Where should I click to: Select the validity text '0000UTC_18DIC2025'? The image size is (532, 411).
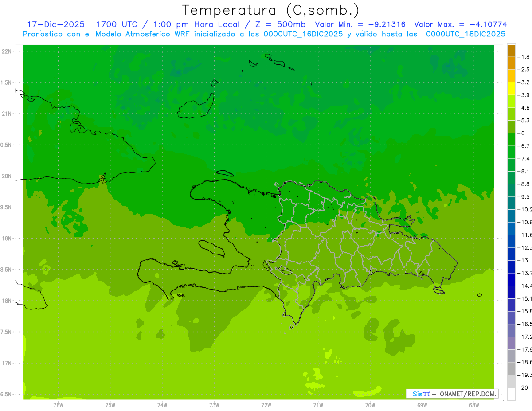tap(465, 34)
